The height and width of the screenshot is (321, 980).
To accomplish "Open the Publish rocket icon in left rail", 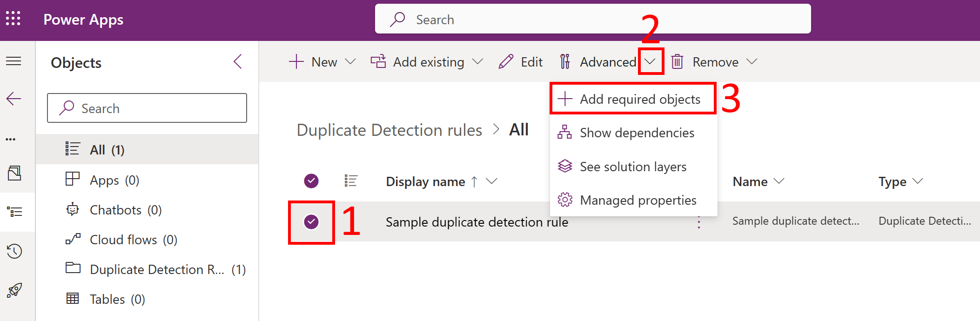I will click(x=14, y=290).
